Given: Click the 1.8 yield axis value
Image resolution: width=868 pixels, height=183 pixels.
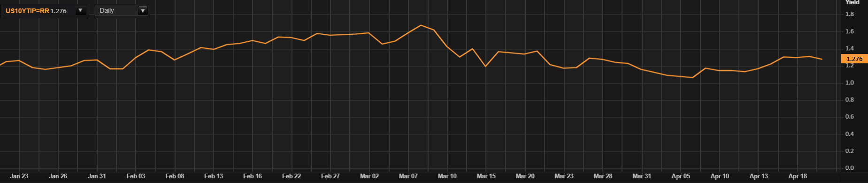Looking at the screenshot, I should pos(850,14).
